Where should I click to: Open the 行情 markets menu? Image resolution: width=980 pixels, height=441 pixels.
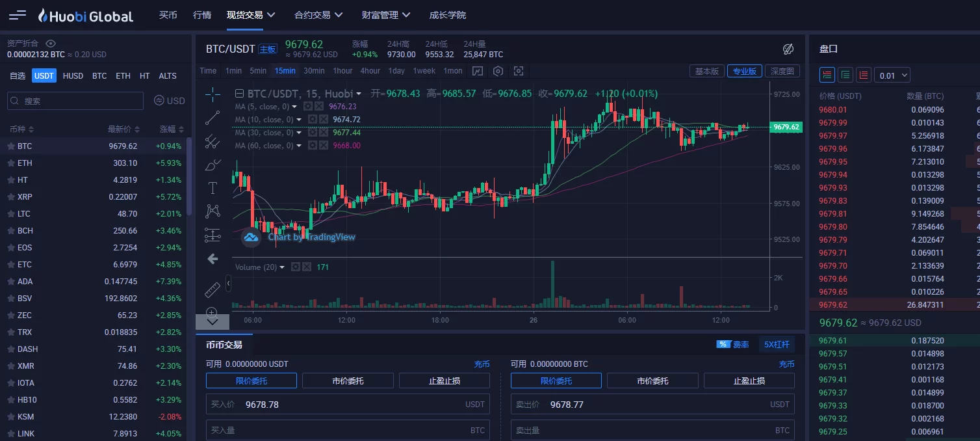click(x=202, y=15)
